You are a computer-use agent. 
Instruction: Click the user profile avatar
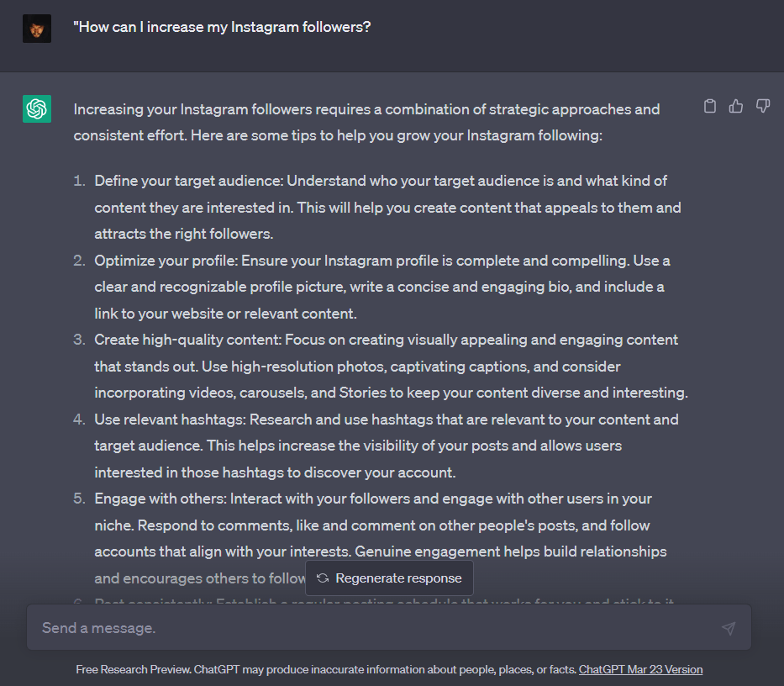tap(37, 29)
